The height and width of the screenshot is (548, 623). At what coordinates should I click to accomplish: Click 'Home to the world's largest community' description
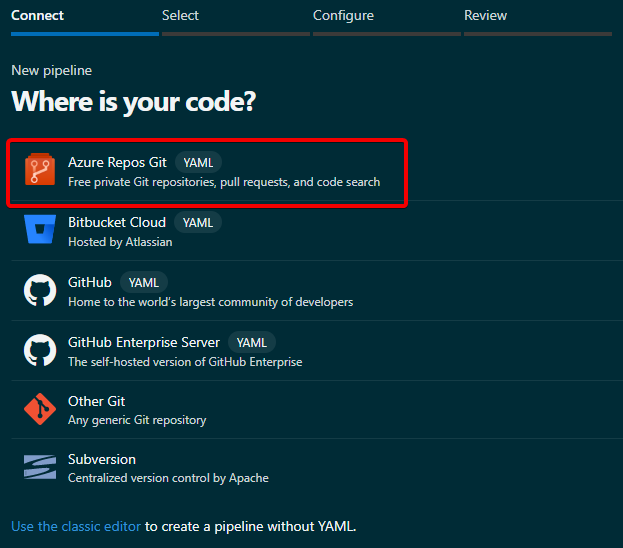[210, 302]
